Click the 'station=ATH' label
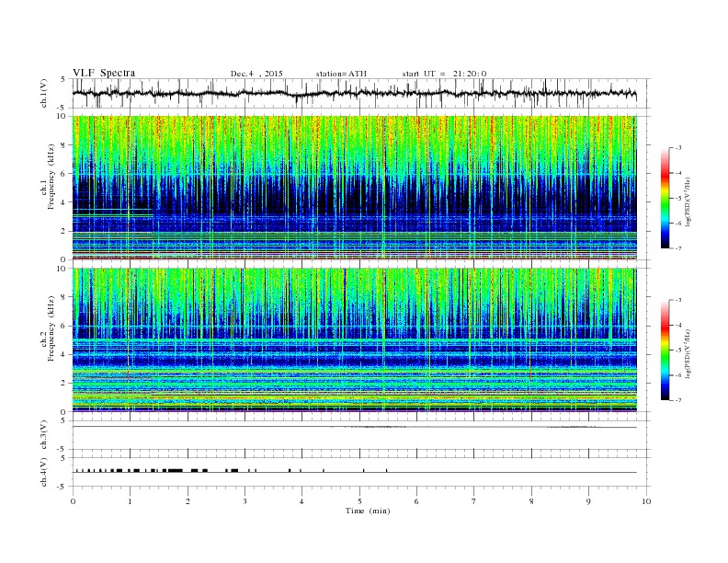Screen dimensions: 728x563 (341, 74)
